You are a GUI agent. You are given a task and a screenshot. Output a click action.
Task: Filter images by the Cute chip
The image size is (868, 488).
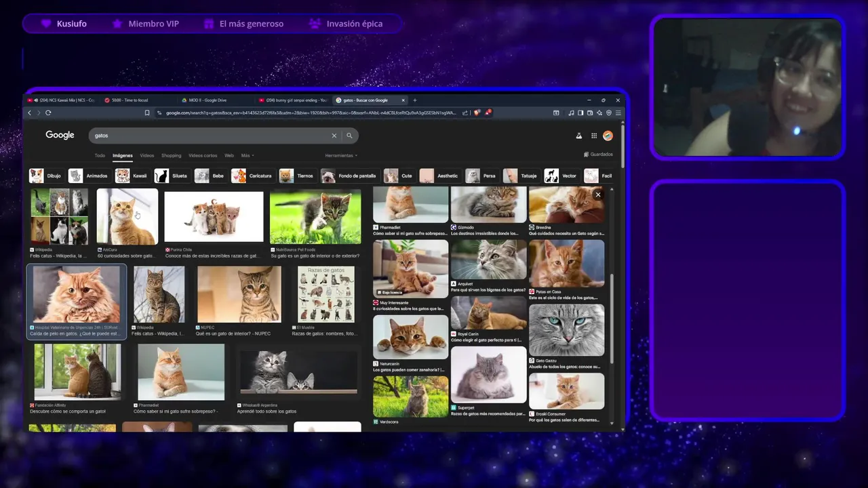(x=399, y=176)
